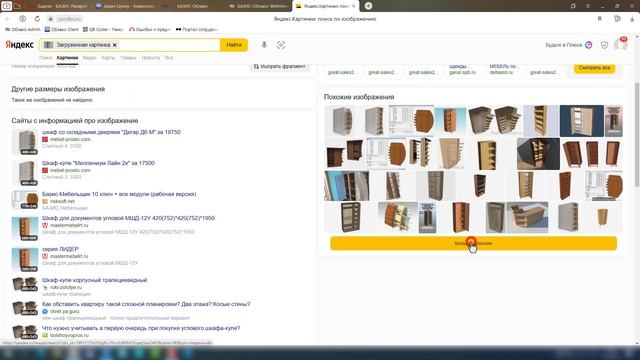This screenshot has height=360, width=640.
Task: Click the bookmark icon in address bar
Action: [x=600, y=19]
